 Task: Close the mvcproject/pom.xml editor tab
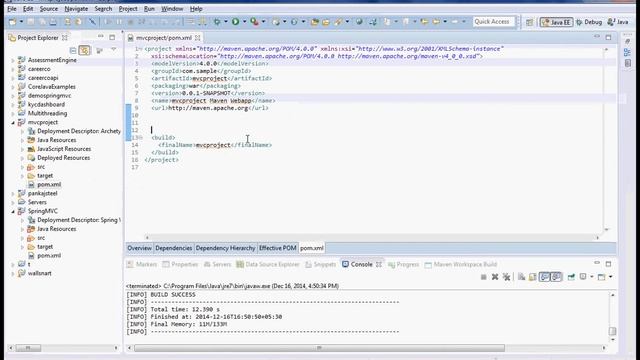(198, 38)
